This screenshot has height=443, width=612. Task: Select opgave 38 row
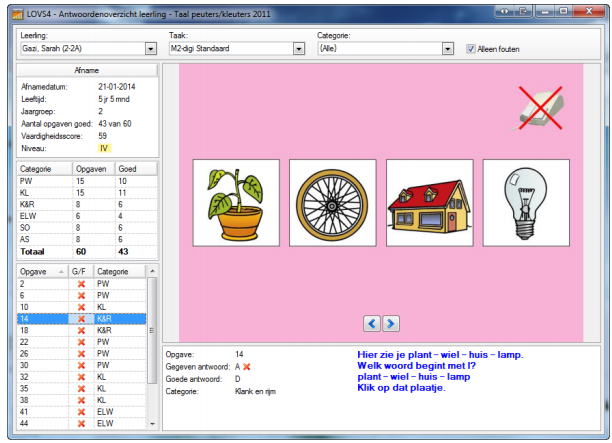point(82,400)
